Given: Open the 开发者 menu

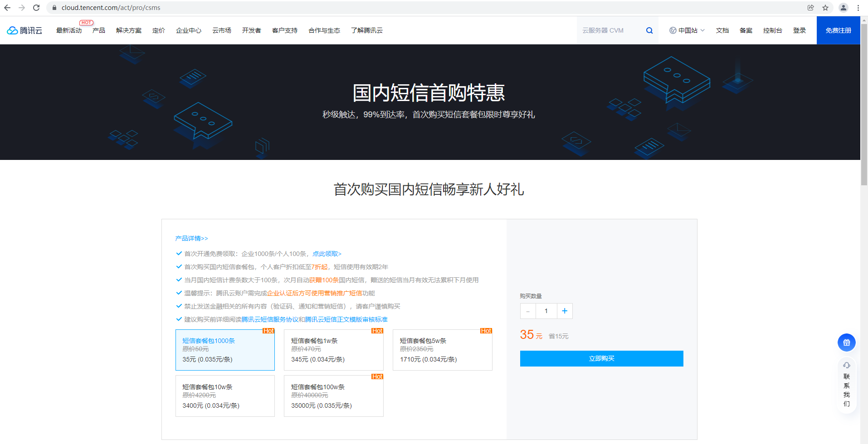Looking at the screenshot, I should tap(251, 30).
